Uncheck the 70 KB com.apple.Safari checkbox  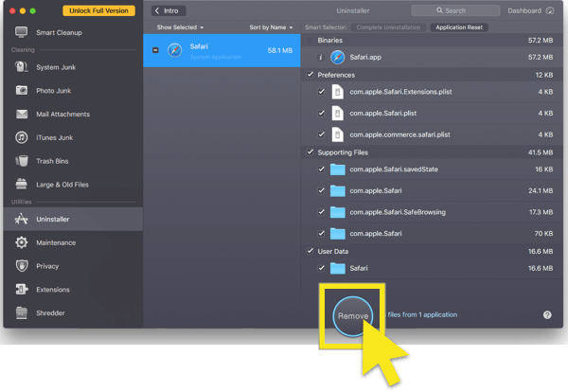pyautogui.click(x=321, y=233)
